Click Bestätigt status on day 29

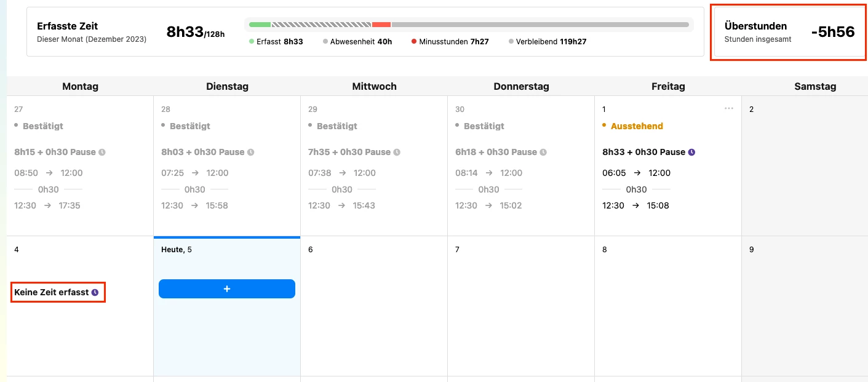tap(337, 126)
